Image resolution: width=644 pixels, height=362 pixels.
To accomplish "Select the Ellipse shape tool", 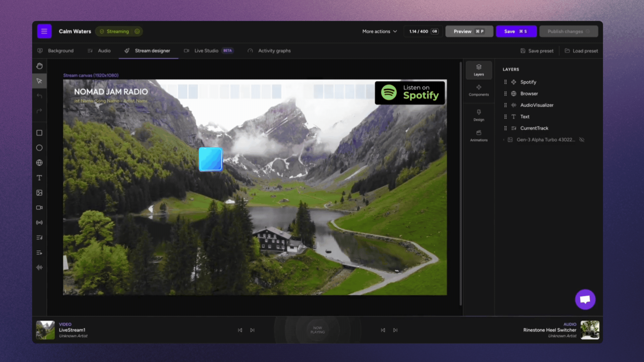I will click(x=39, y=148).
